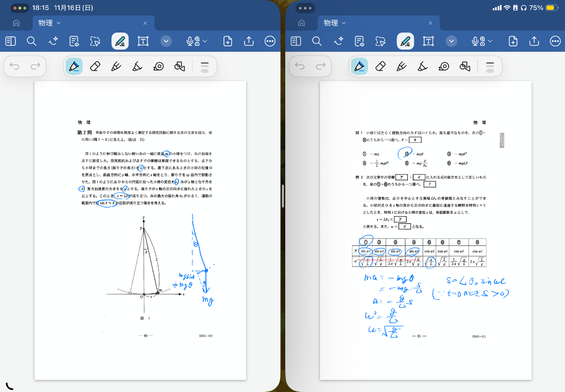Toggle the pen drawing mode in right pane
The width and height of the screenshot is (565, 392).
[406, 41]
